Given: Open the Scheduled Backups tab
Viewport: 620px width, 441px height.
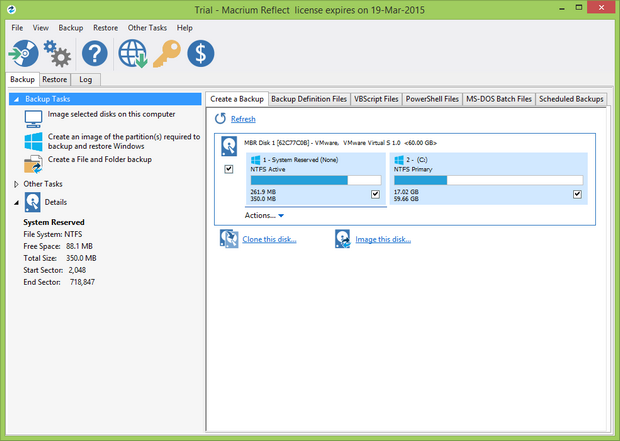Looking at the screenshot, I should pos(571,99).
